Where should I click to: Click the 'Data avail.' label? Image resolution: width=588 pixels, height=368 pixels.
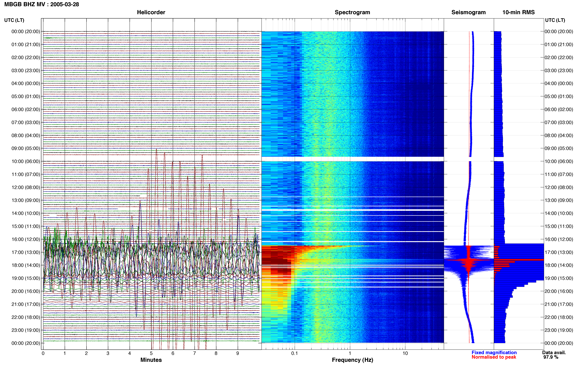[x=554, y=353]
